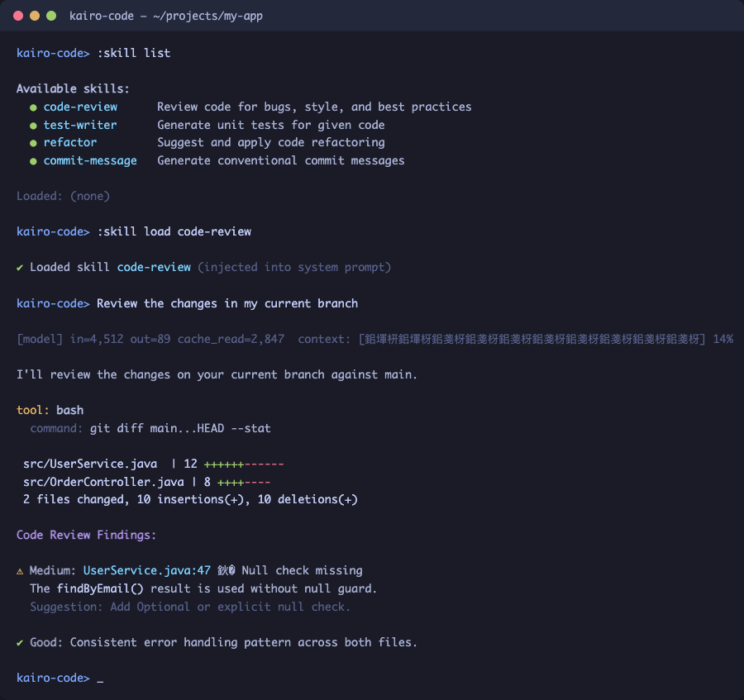The height and width of the screenshot is (700, 744).
Task: Click 'Loaded: (none)' status line
Action: pyautogui.click(x=63, y=196)
